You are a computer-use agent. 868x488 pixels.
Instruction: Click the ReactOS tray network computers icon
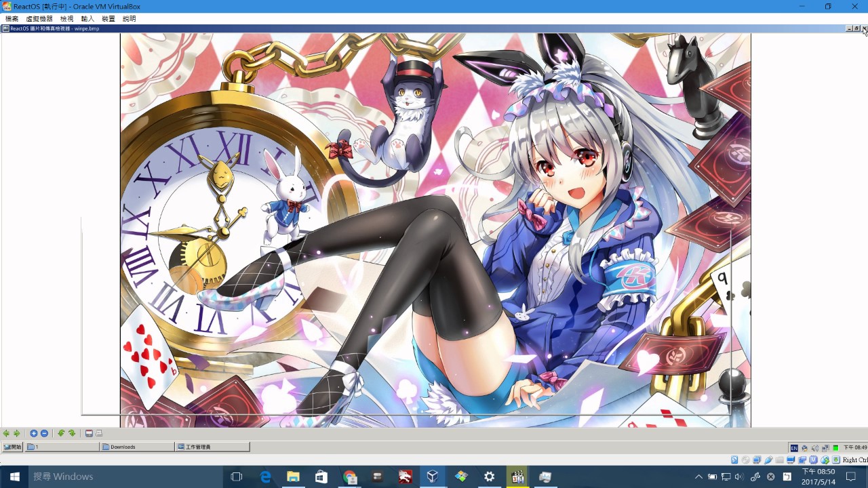tap(825, 448)
